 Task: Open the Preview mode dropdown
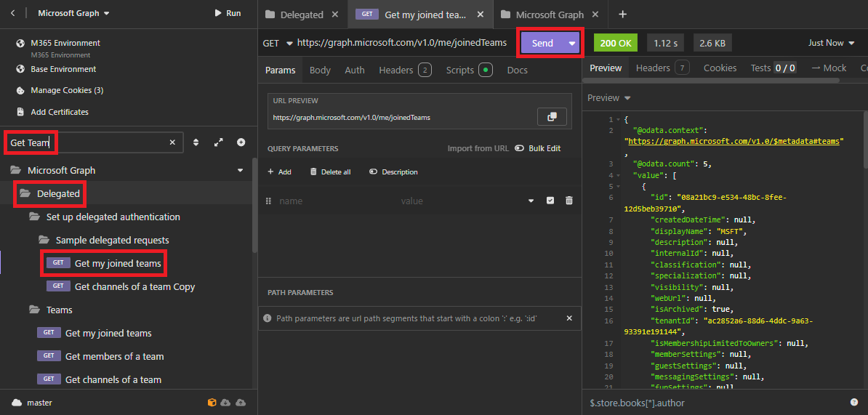coord(609,98)
